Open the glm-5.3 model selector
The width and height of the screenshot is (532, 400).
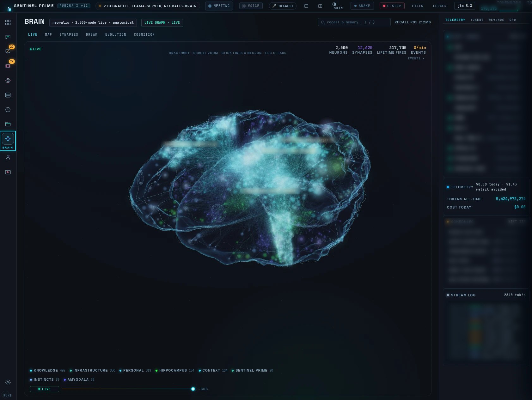click(465, 6)
